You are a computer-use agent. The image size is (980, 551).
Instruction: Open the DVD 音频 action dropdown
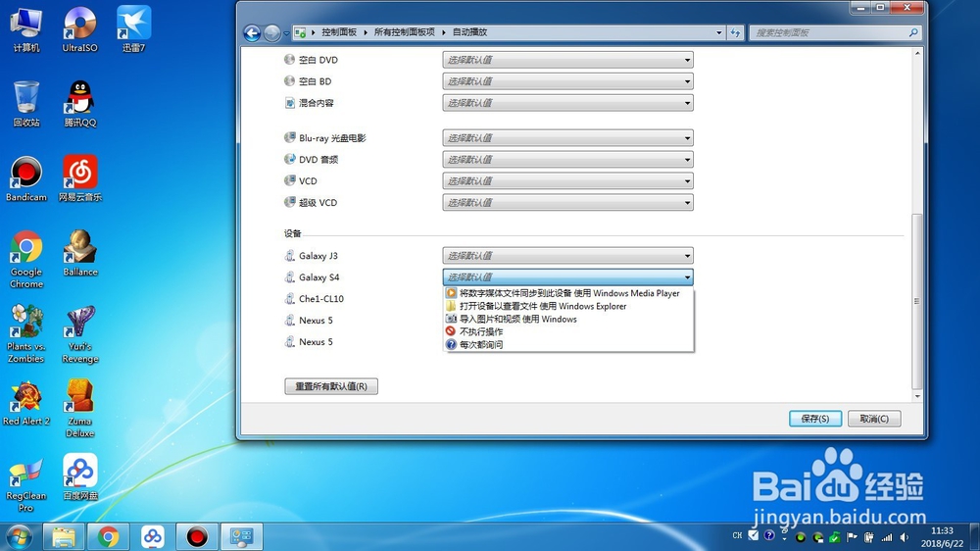[x=568, y=160]
